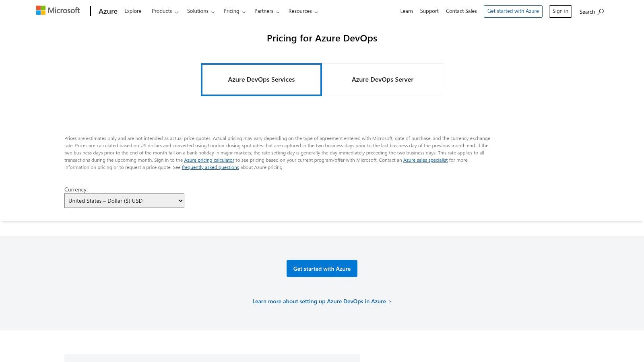Switch to the Azure DevOps Server tab
Screen dimensions: 644x362
[x=382, y=79]
